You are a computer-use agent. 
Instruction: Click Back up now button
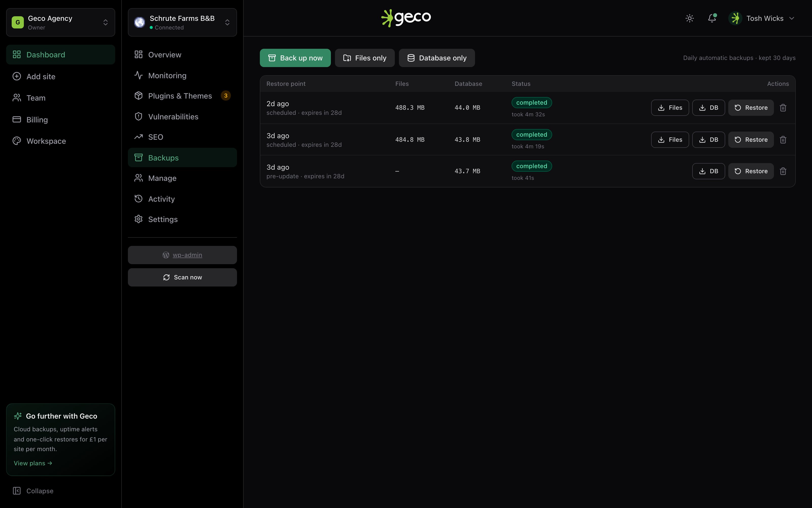click(x=295, y=58)
